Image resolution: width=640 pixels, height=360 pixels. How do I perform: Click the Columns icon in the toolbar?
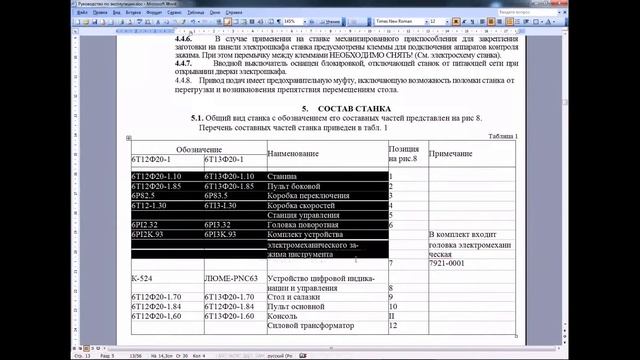click(x=251, y=22)
